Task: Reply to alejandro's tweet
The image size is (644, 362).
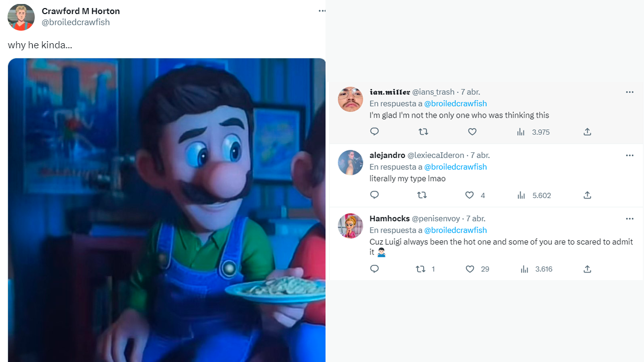Action: [374, 195]
